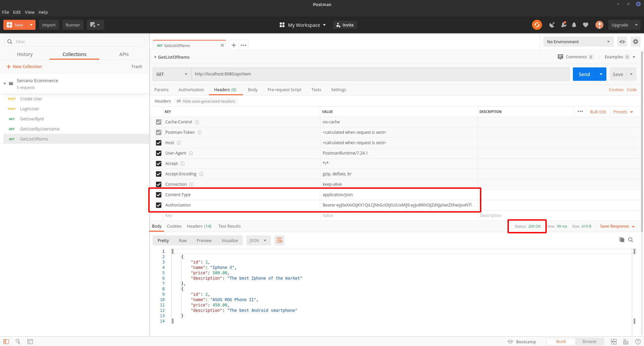Screen dimensions: 644x346
Task: Show info for Accept-Encoding header
Action: [201, 174]
